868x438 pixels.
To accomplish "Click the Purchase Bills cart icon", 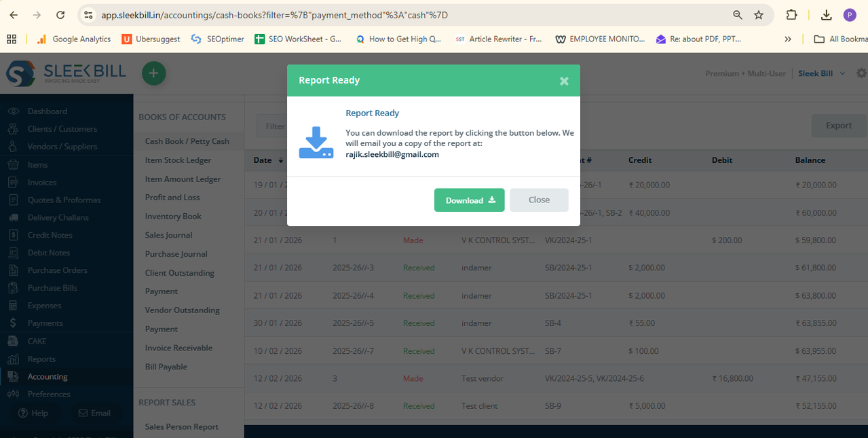I will [x=13, y=288].
